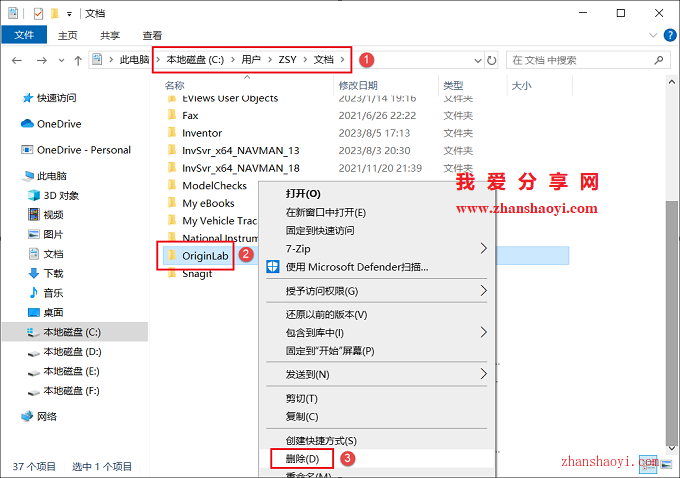Click the vertical scrollbar thumb
The height and width of the screenshot is (478, 680).
[672, 321]
